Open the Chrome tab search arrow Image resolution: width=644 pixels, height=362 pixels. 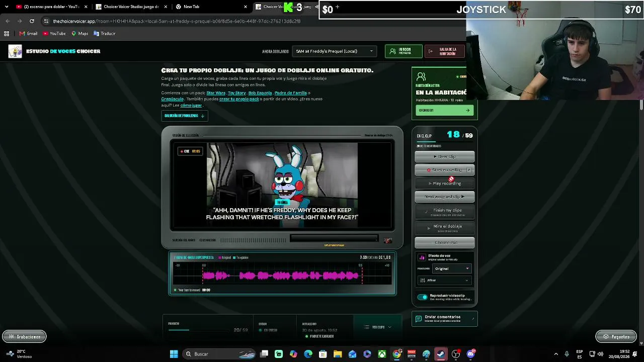tap(7, 7)
